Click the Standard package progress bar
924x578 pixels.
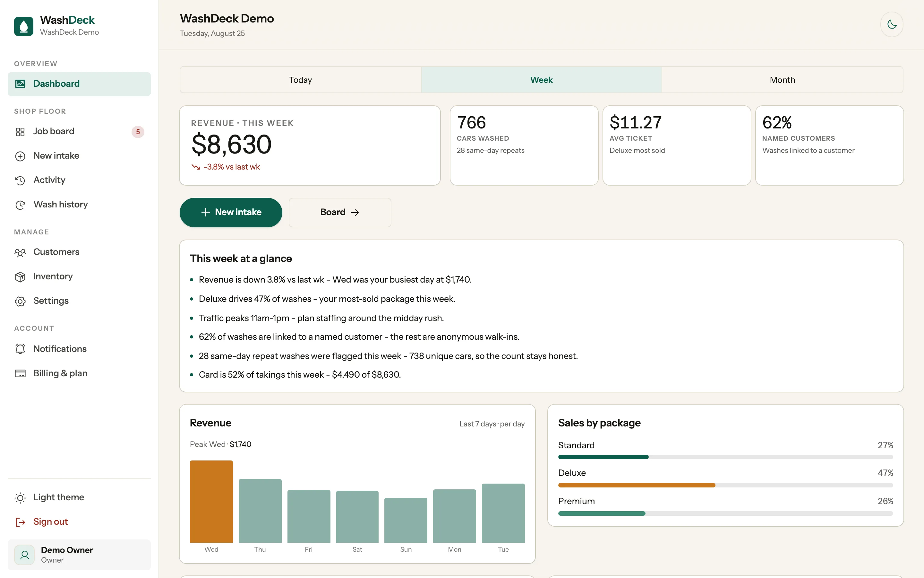click(x=725, y=457)
